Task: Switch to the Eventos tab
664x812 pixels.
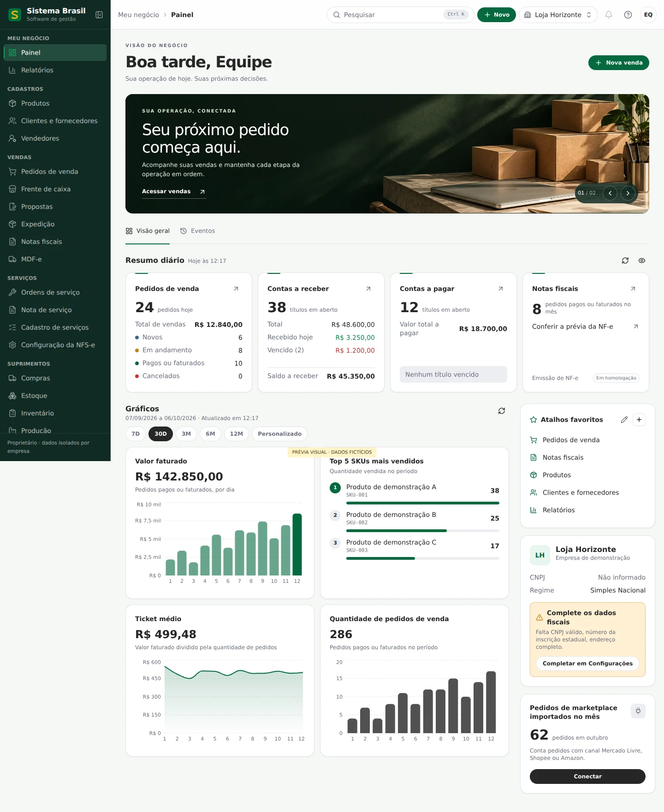Action: coord(198,231)
